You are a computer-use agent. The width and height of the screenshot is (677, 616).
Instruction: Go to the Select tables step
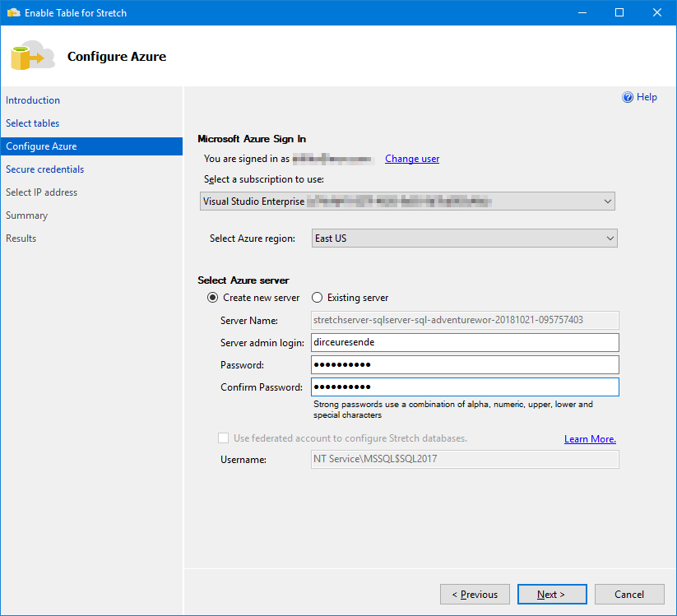(32, 123)
